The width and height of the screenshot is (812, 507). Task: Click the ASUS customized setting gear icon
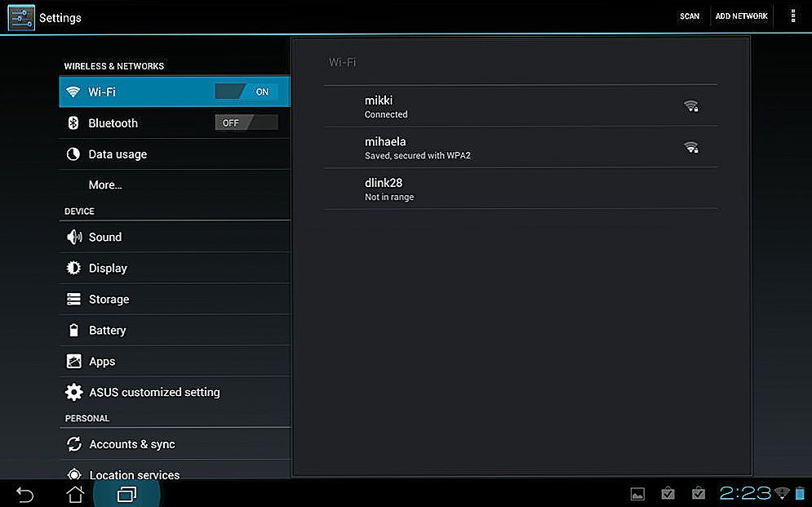pyautogui.click(x=73, y=392)
